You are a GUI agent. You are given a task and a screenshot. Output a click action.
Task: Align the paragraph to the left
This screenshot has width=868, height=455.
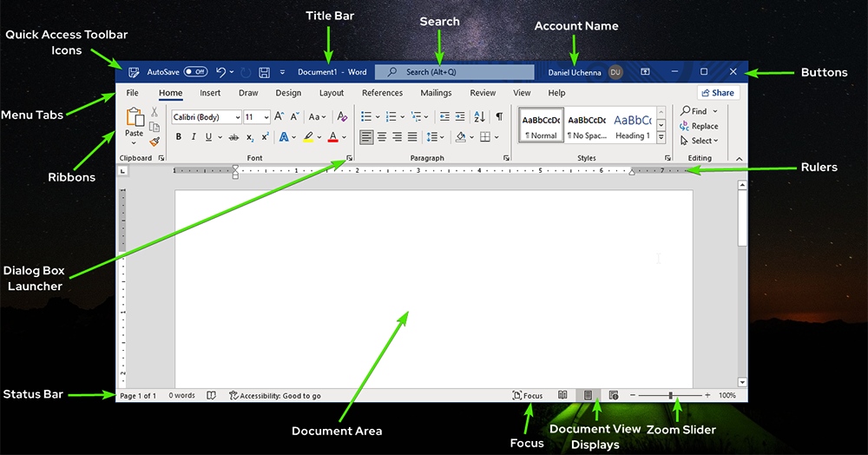[366, 136]
